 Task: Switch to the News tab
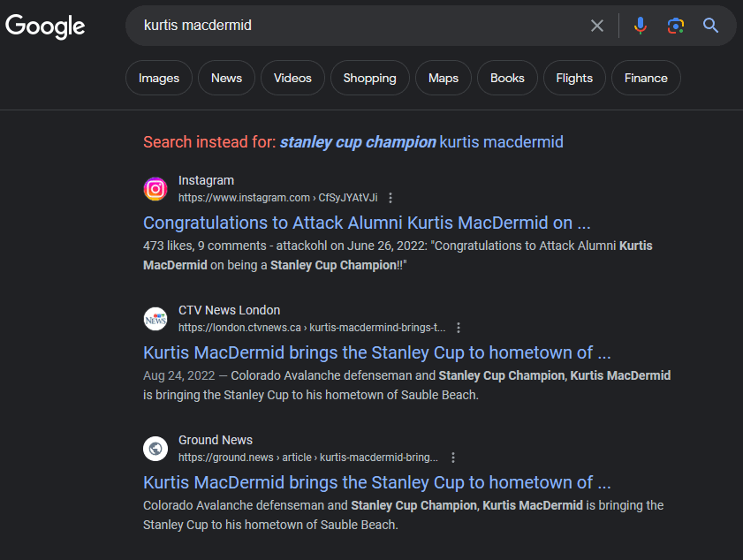pyautogui.click(x=226, y=78)
